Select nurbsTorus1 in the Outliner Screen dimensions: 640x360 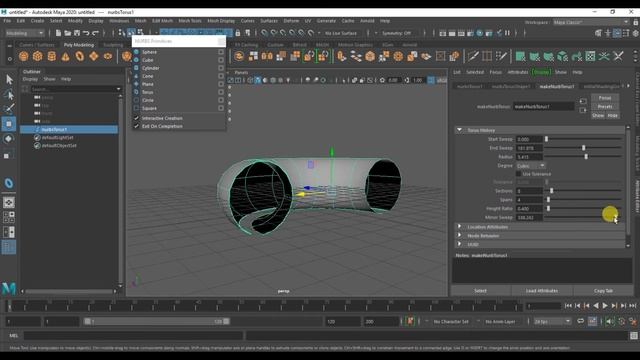pos(69,129)
